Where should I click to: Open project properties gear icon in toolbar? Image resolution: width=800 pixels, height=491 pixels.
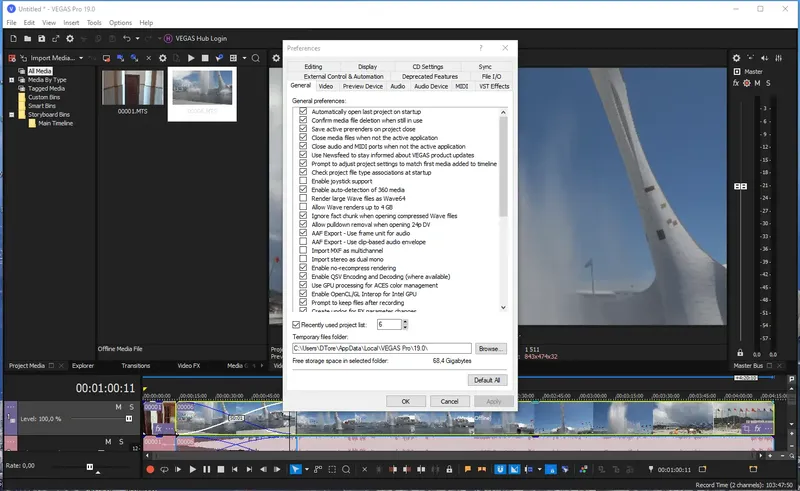70,38
